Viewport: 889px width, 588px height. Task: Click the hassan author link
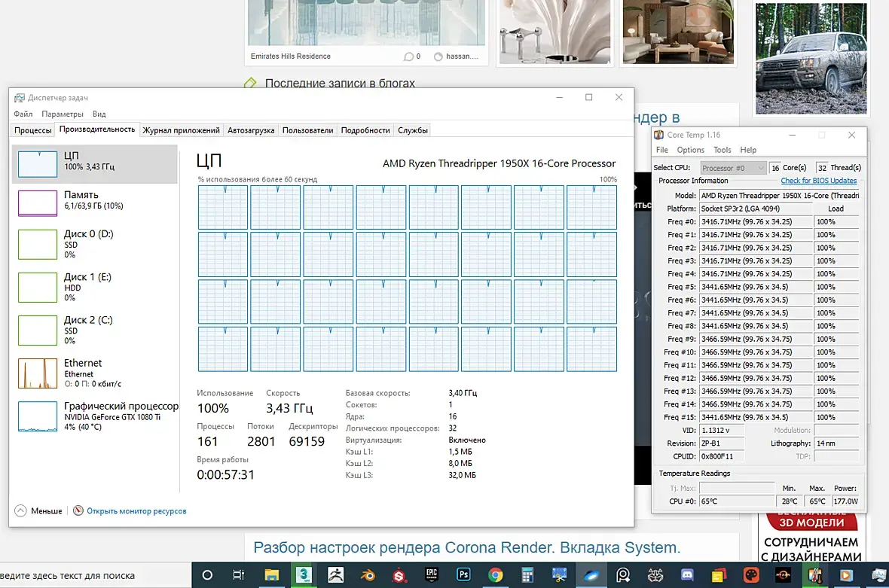(462, 56)
